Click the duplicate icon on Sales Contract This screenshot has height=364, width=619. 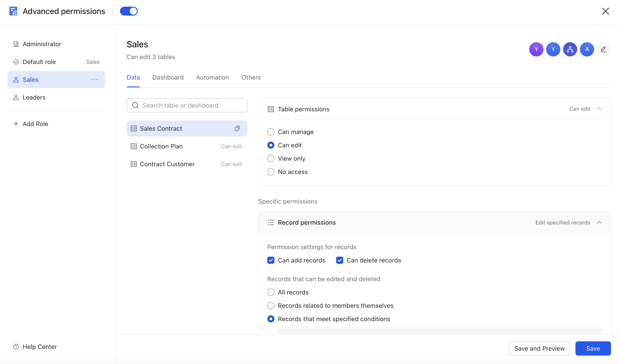point(237,128)
